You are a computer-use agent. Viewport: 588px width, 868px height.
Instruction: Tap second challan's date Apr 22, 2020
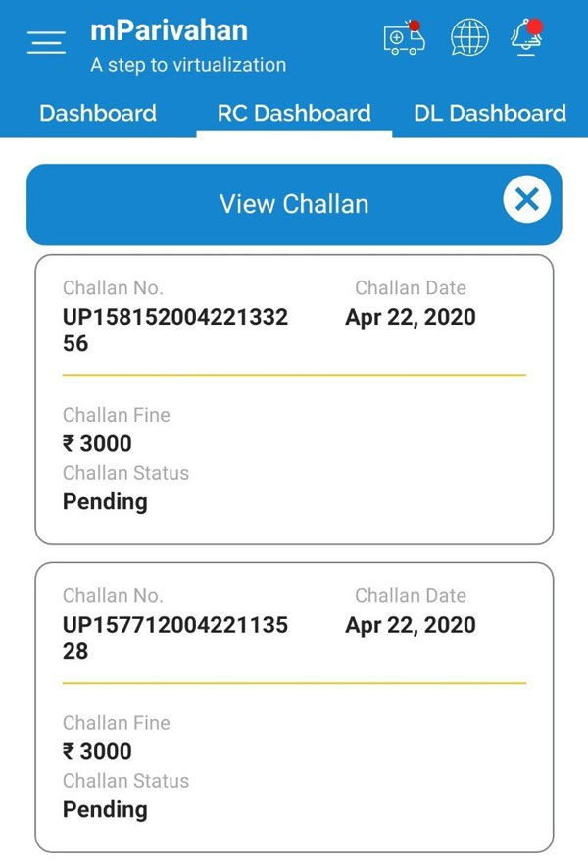[x=411, y=625]
